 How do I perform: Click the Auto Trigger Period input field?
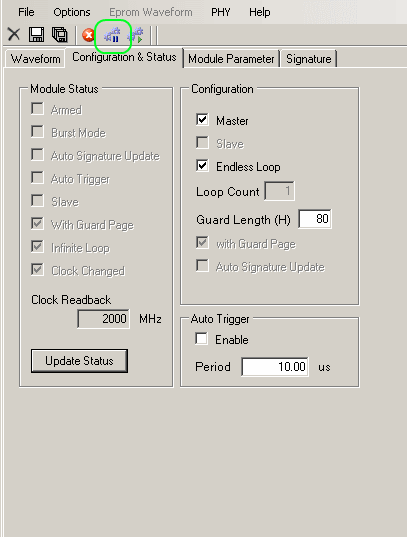point(275,367)
